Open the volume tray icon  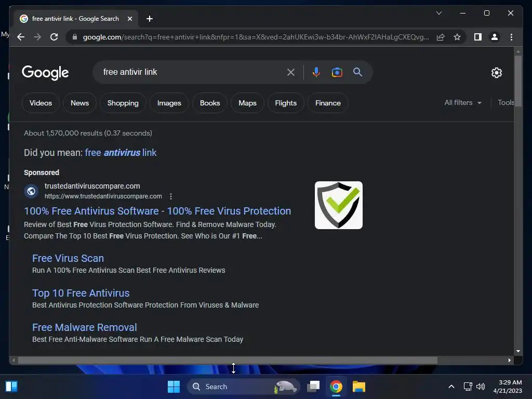tap(481, 387)
